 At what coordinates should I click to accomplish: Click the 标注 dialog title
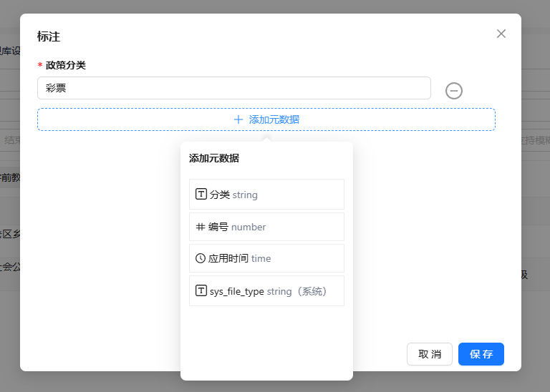pyautogui.click(x=49, y=36)
